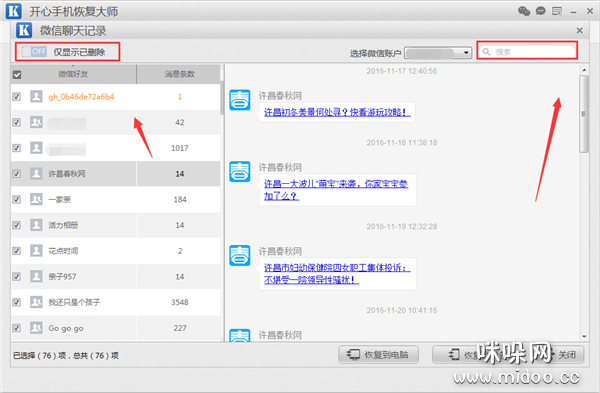Click the main 开心手机恢复大师 K logo
Viewport: 600px width, 393px height.
pos(13,11)
